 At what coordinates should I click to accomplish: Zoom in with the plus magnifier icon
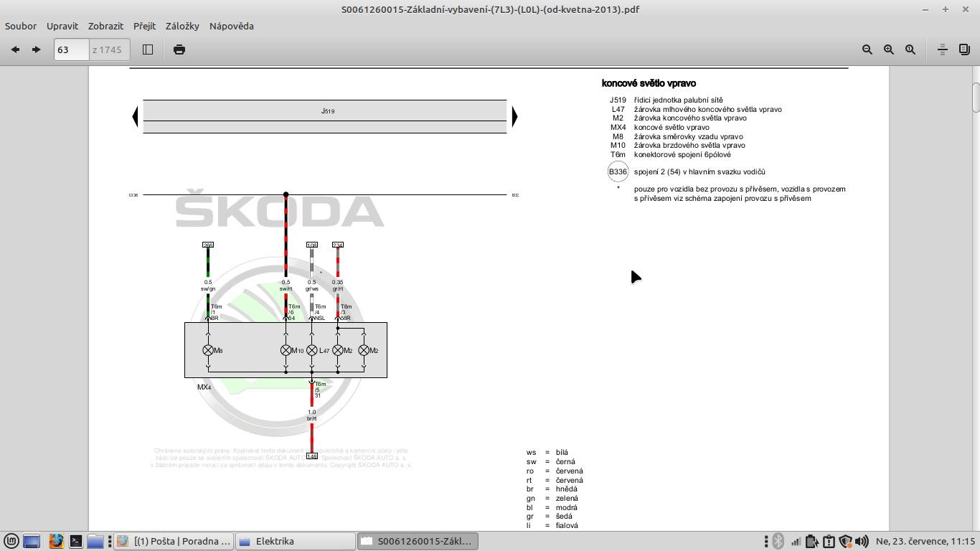[x=889, y=50]
